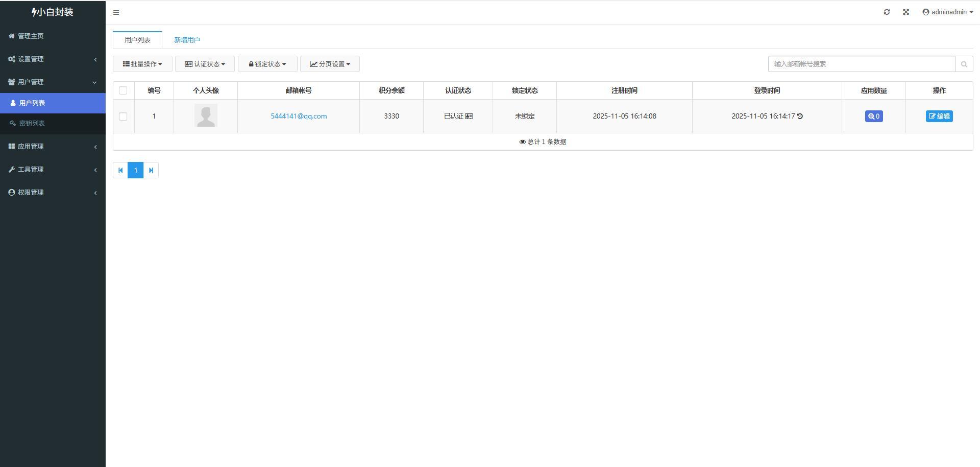The image size is (980, 467).
Task: Click the hamburger sidebar toggle icon
Action: [x=116, y=12]
